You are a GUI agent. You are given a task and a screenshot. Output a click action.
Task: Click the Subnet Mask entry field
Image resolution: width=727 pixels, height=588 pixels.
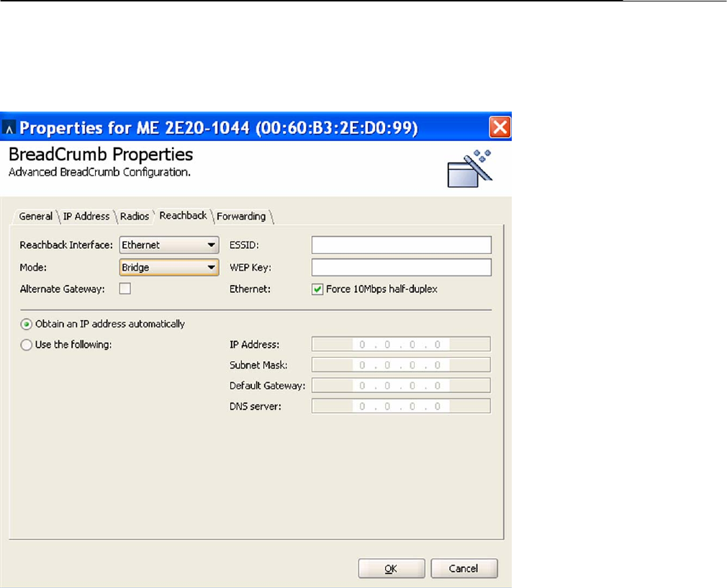[x=401, y=365]
